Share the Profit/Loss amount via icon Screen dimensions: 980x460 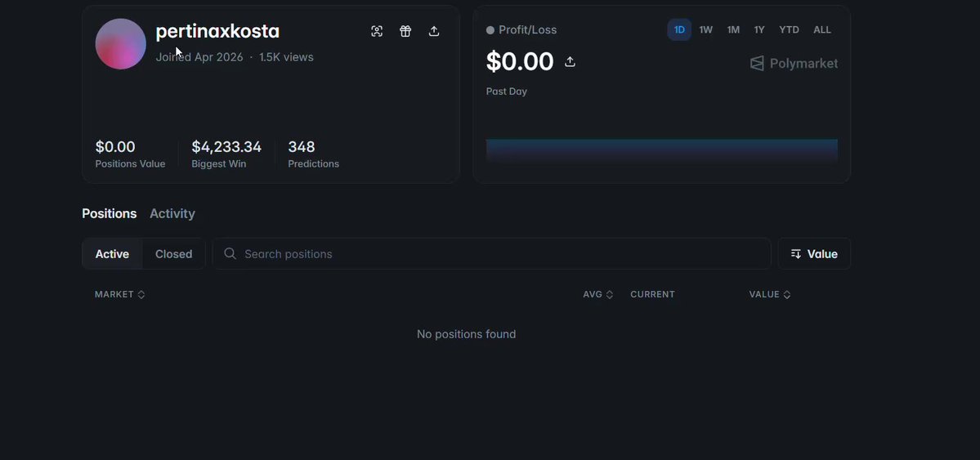[x=570, y=61]
